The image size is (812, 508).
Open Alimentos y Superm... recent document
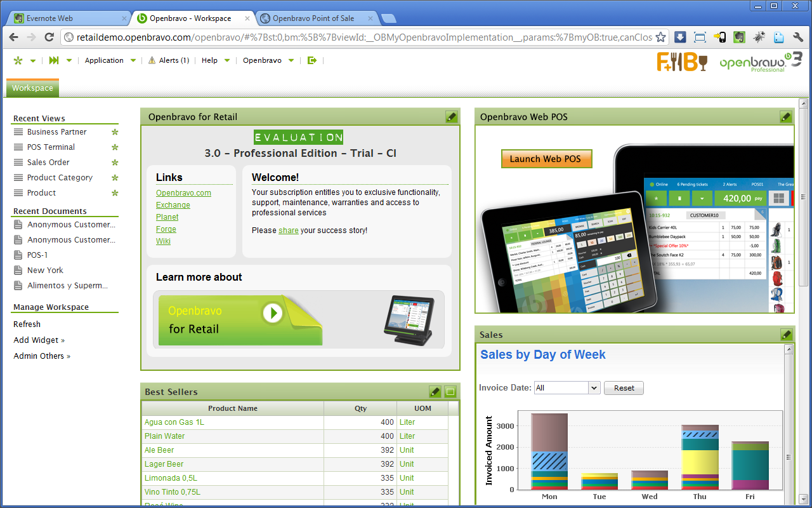pos(67,286)
